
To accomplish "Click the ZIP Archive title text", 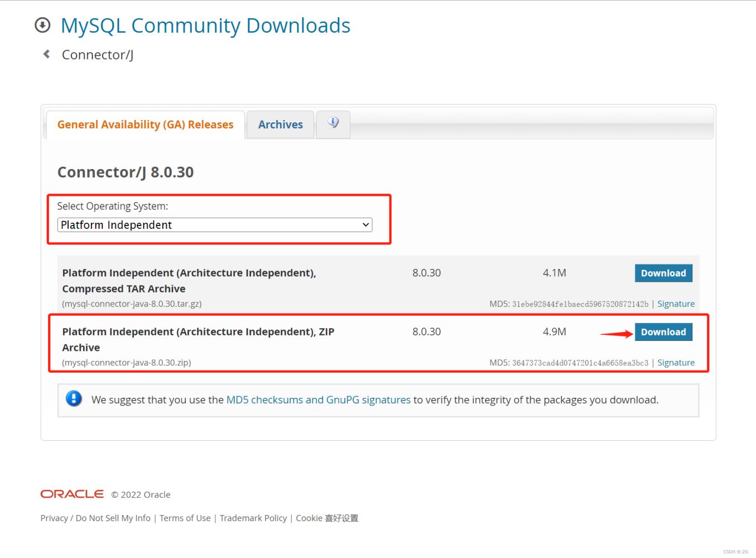I will point(198,339).
